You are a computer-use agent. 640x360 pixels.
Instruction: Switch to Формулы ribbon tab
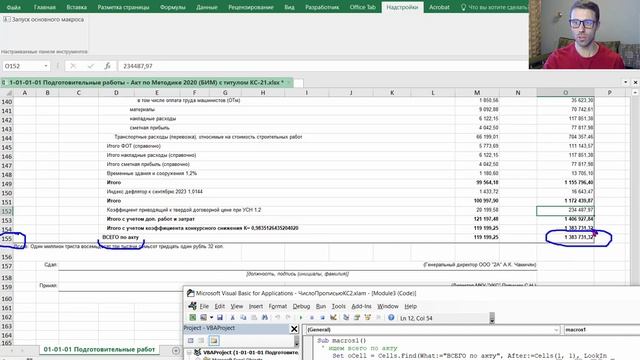[x=173, y=7]
